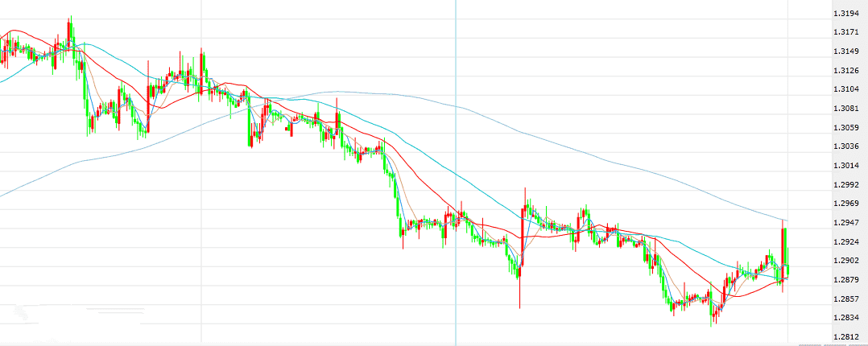The width and height of the screenshot is (868, 346).
Task: Select the 1.2902 price scale label
Action: (x=849, y=261)
